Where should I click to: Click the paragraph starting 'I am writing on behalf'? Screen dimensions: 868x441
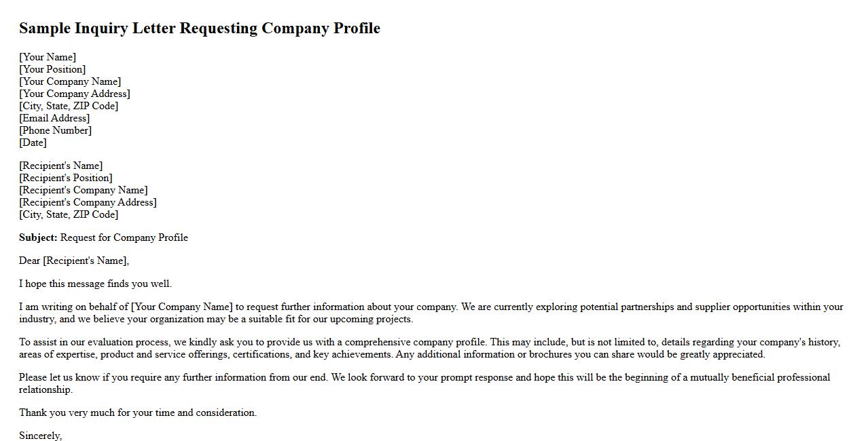coord(431,313)
